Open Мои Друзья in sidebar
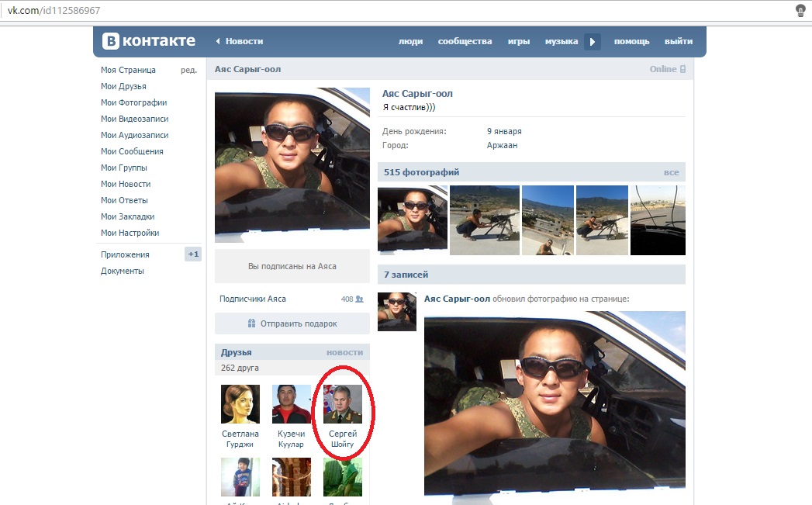This screenshot has width=812, height=505. (123, 86)
